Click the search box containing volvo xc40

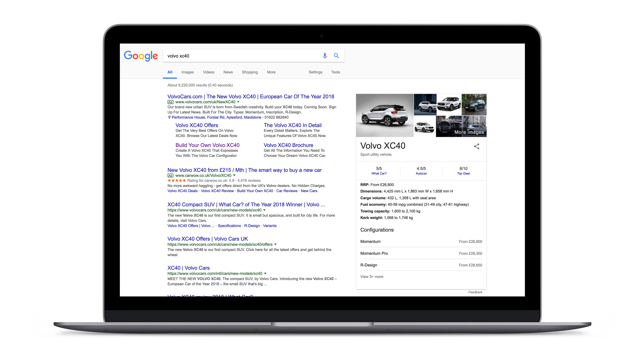pos(254,56)
